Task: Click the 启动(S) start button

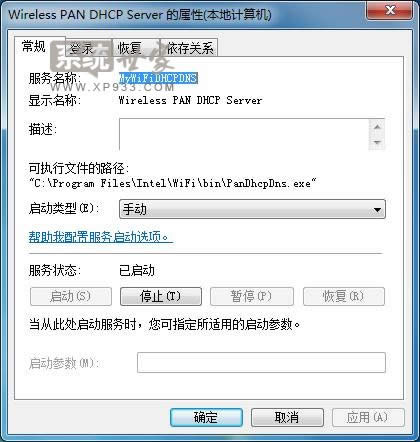Action: click(71, 296)
